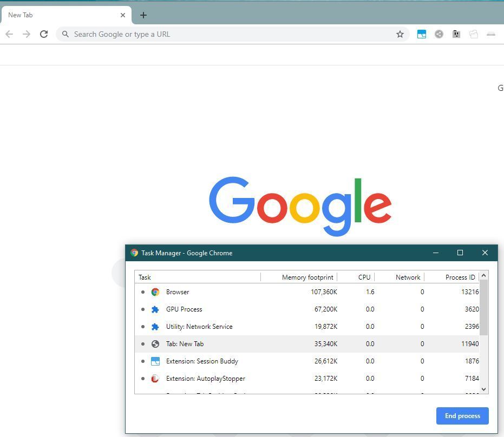Close the Task Manager window
This screenshot has width=504, height=437.
pyautogui.click(x=485, y=253)
